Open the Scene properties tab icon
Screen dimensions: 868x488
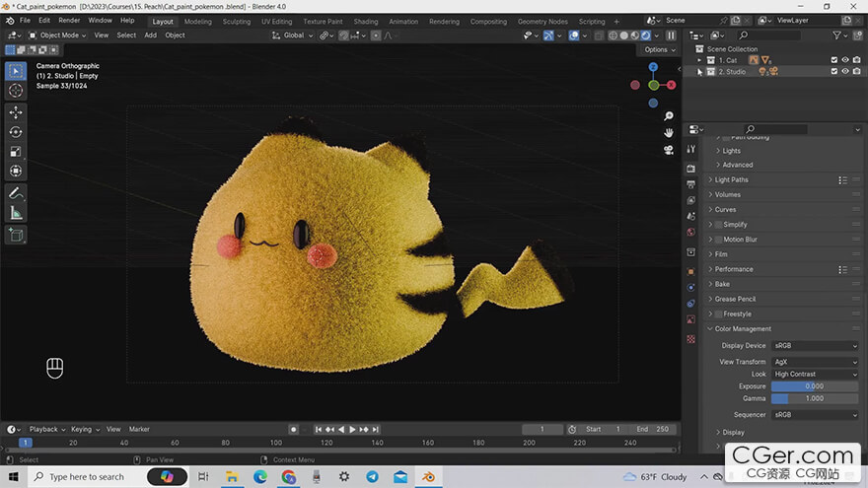(690, 216)
